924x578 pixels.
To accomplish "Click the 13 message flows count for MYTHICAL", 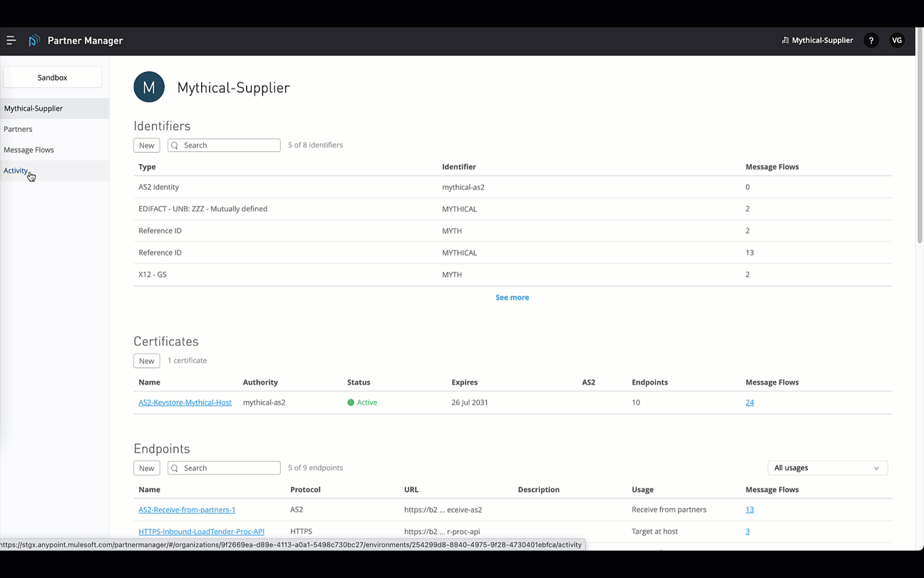I will pyautogui.click(x=749, y=253).
